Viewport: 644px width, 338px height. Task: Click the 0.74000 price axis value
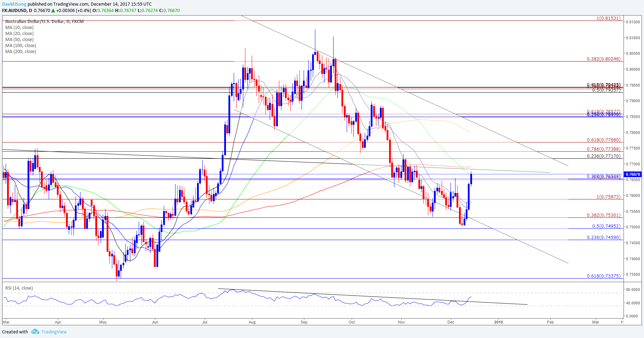(x=633, y=259)
